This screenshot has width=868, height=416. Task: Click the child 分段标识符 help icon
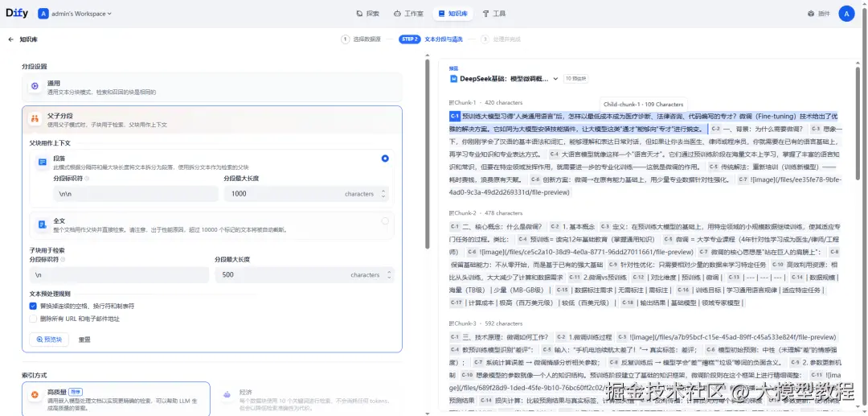63,259
